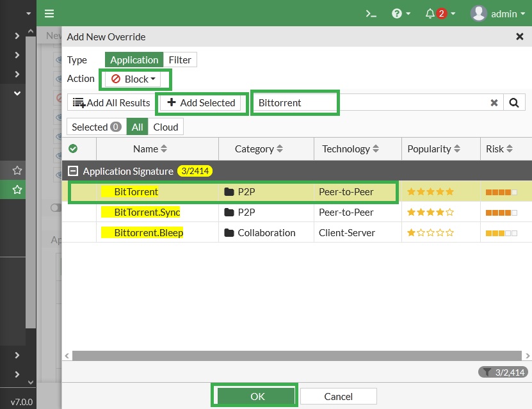Click the Add Selected button
532x409 pixels.
[x=201, y=103]
